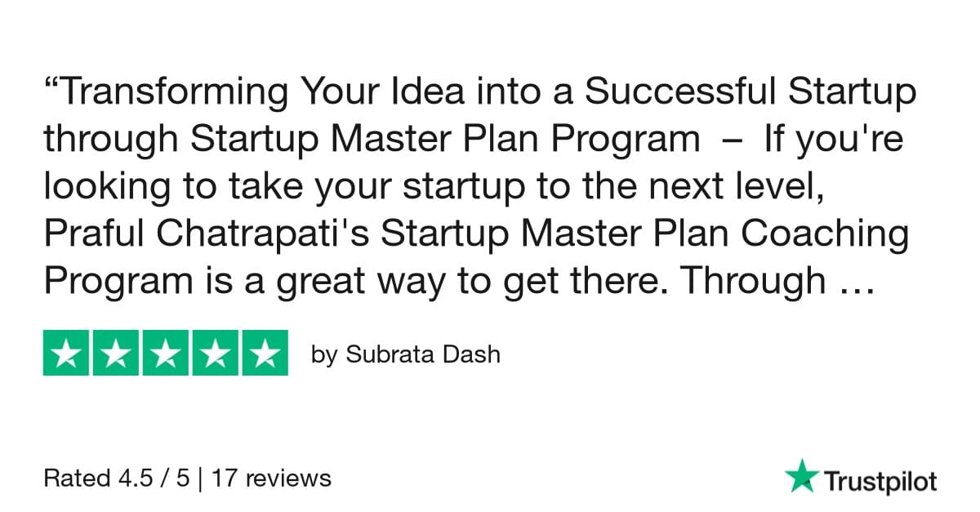Click "Startup Master Plan Program" on second line

pos(441,140)
